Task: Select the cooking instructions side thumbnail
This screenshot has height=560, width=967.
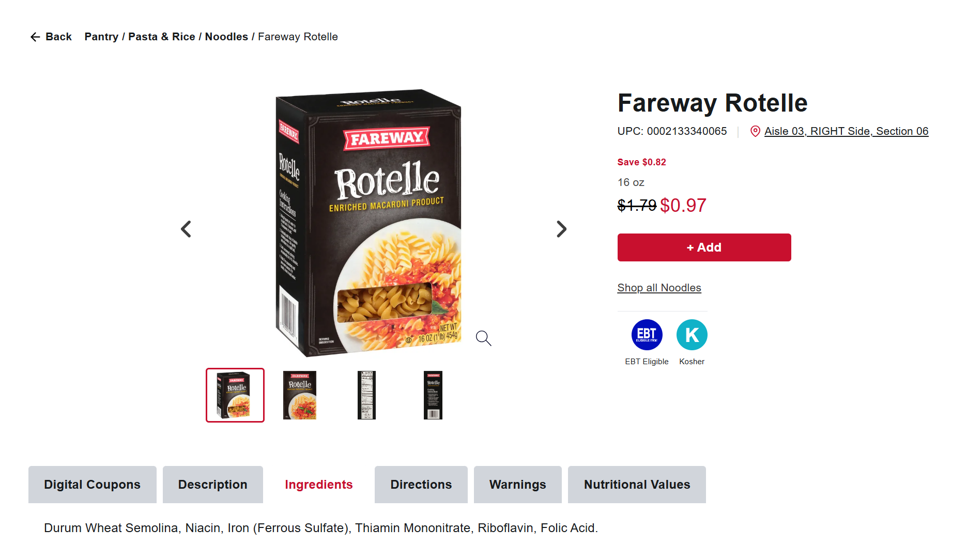Action: click(x=433, y=395)
